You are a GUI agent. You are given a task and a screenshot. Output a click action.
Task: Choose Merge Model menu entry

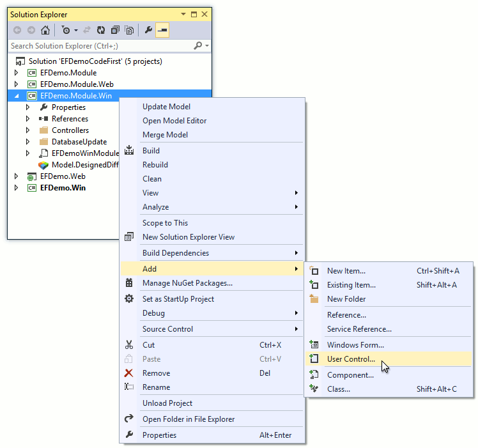click(165, 135)
